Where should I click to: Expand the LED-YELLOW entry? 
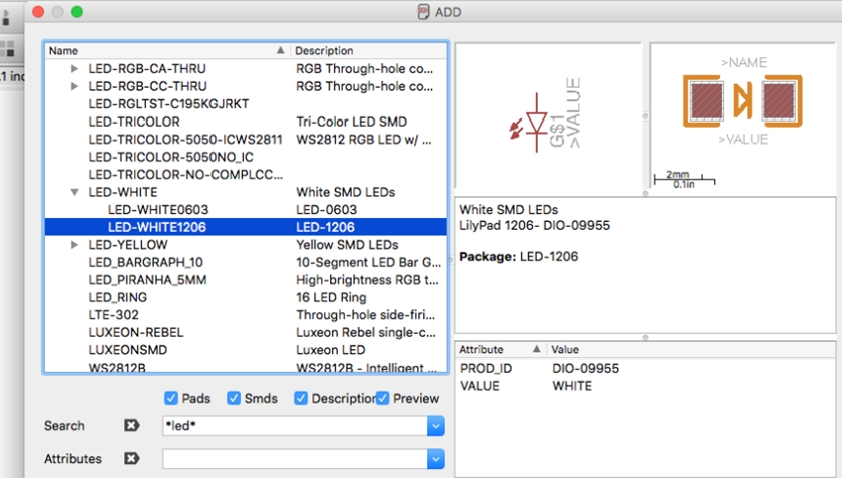click(75, 244)
